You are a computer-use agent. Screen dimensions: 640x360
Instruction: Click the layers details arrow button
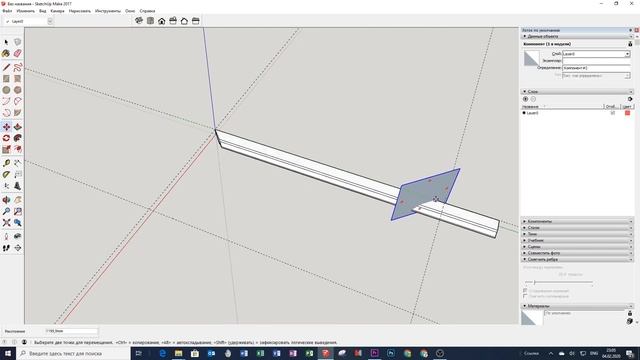pos(630,99)
